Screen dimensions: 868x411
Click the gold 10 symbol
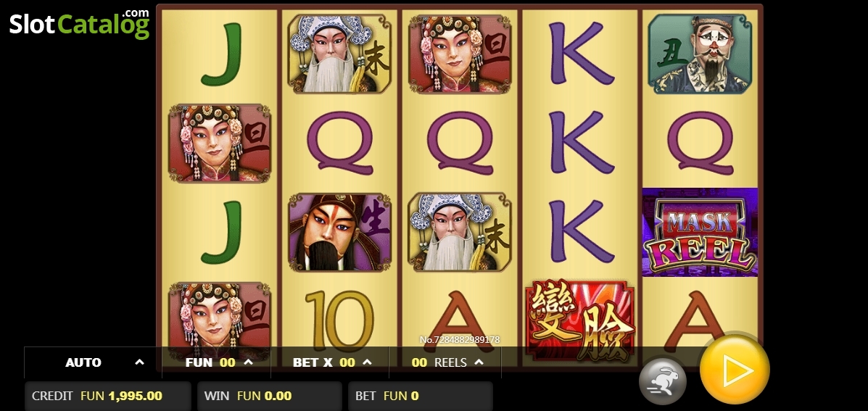click(x=339, y=321)
